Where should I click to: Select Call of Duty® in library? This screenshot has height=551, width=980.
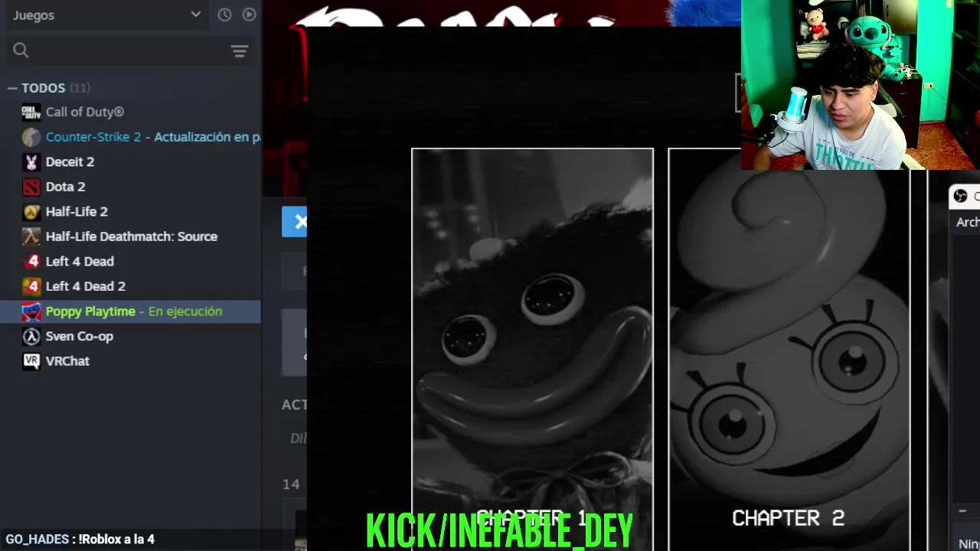pyautogui.click(x=85, y=112)
